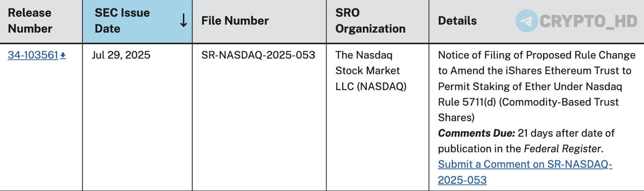Click the Details column header
644x191 pixels.
(x=457, y=21)
